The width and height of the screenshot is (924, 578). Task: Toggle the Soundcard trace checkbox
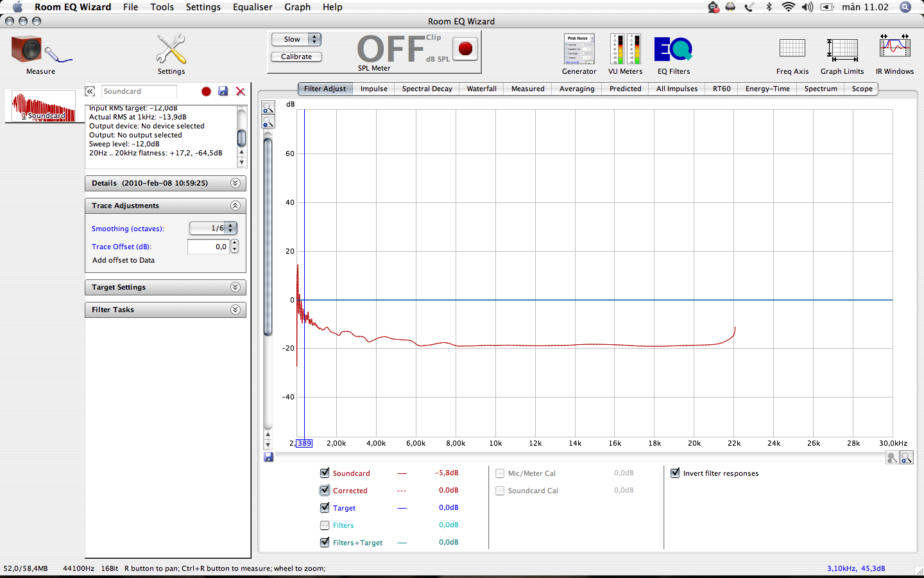(x=325, y=473)
